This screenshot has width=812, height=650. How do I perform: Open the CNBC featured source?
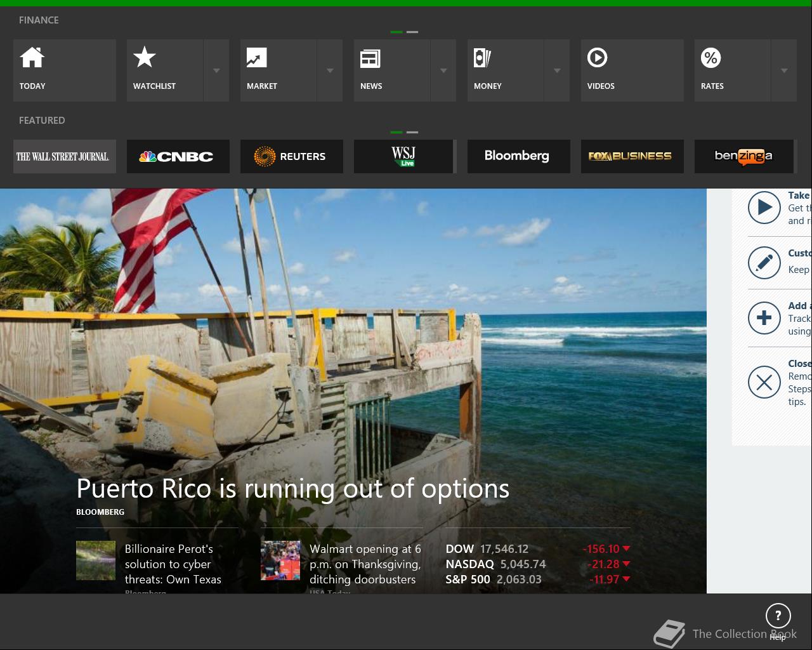pyautogui.click(x=178, y=156)
